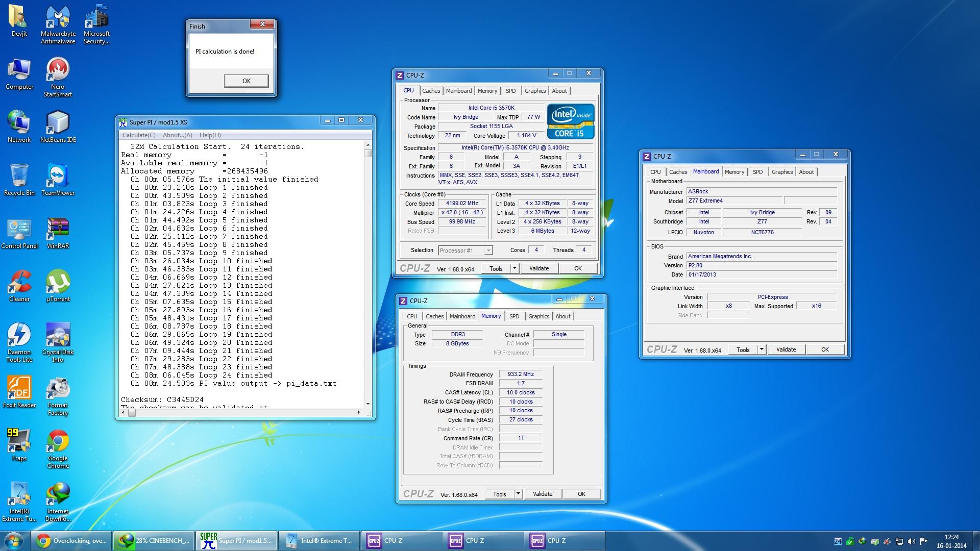Image resolution: width=980 pixels, height=551 pixels.
Task: Launch Format Factory desktop icon
Action: pyautogui.click(x=58, y=395)
